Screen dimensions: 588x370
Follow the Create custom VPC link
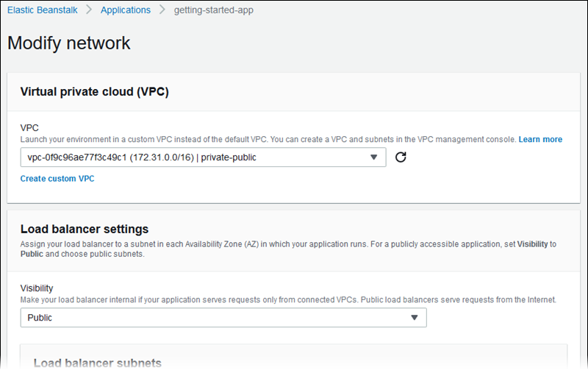57,179
